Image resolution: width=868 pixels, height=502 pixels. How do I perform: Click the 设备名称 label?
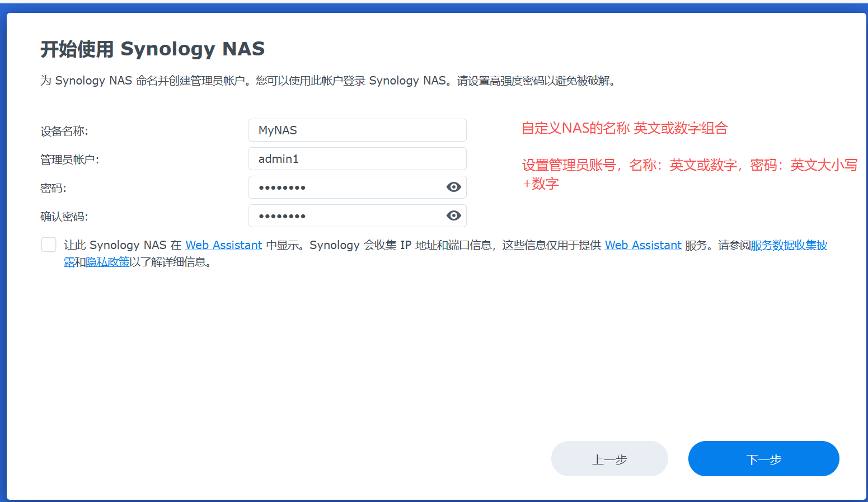[64, 131]
